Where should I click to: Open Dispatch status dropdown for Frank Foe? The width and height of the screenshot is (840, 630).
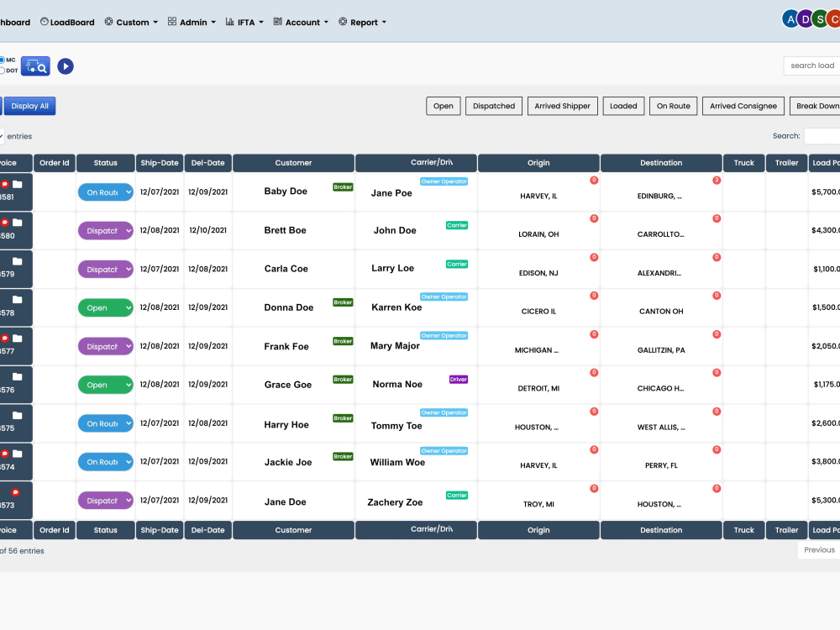pos(106,347)
